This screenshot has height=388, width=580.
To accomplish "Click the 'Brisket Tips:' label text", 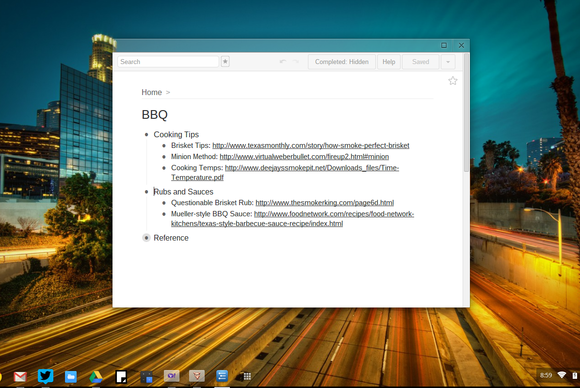I will coord(190,145).
